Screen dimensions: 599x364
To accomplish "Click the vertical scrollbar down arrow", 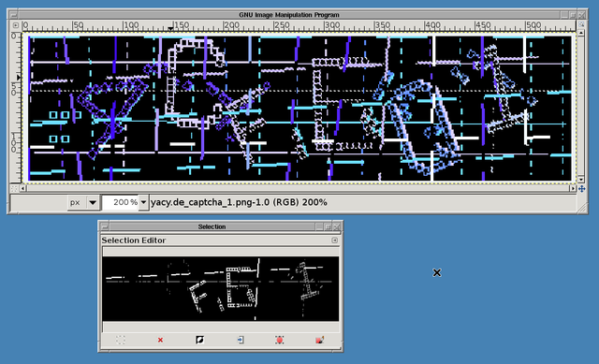I will tap(581, 180).
